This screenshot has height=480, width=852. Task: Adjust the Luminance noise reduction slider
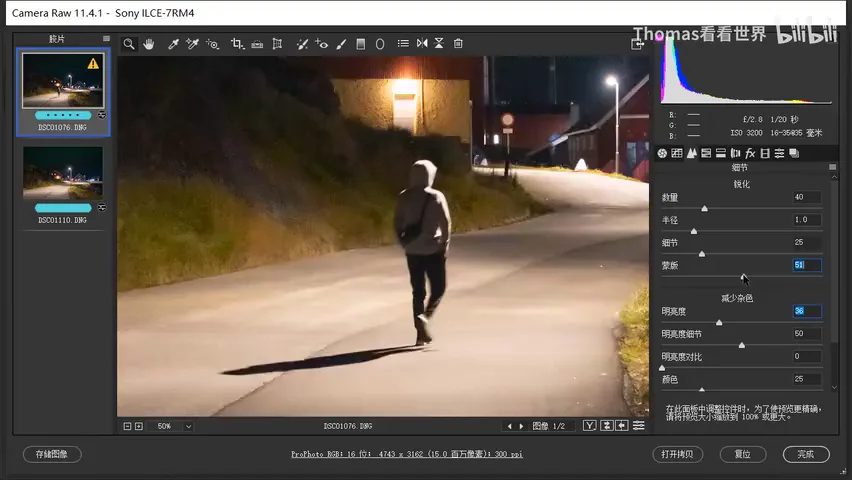pos(719,322)
